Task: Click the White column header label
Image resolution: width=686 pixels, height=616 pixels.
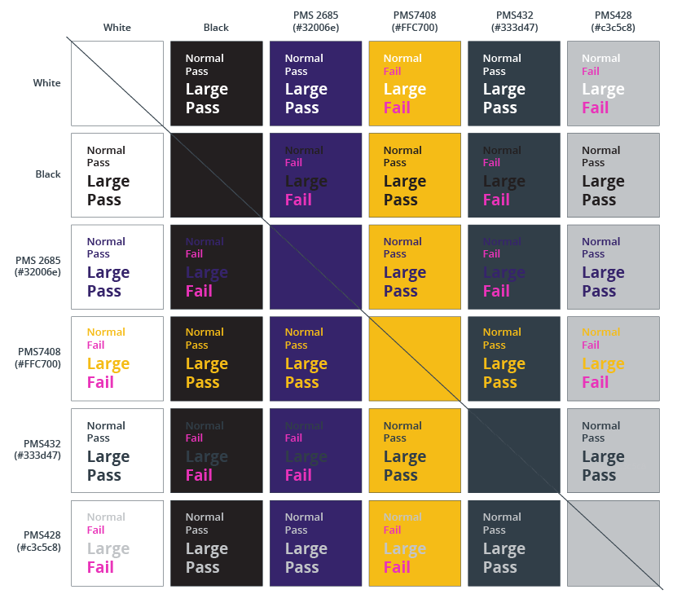Action: pyautogui.click(x=117, y=28)
